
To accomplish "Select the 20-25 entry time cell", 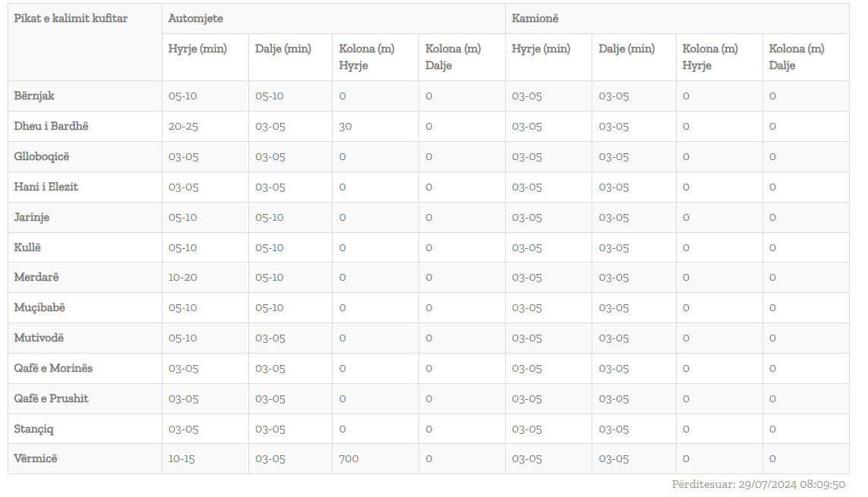I will pyautogui.click(x=183, y=126).
